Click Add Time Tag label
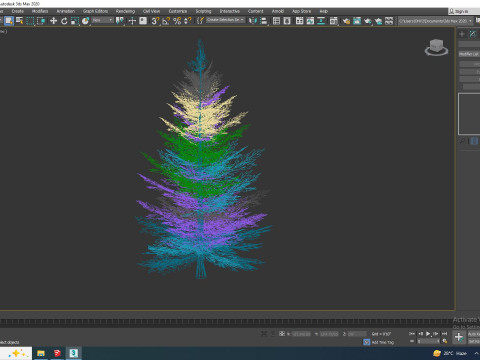The height and width of the screenshot is (360, 480). [x=383, y=342]
